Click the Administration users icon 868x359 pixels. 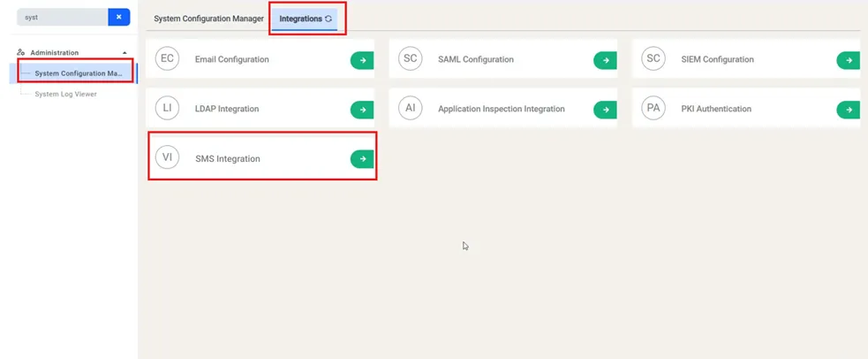click(x=21, y=53)
